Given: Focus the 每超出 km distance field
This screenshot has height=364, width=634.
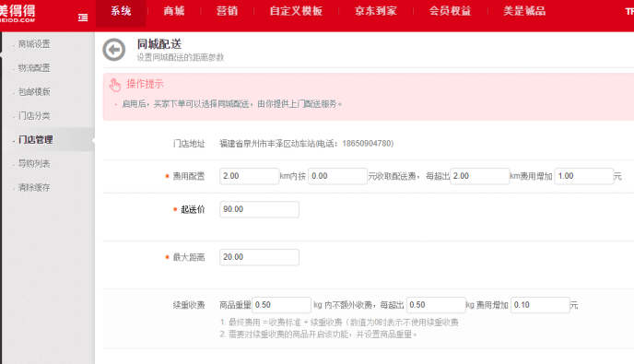Looking at the screenshot, I should [479, 176].
